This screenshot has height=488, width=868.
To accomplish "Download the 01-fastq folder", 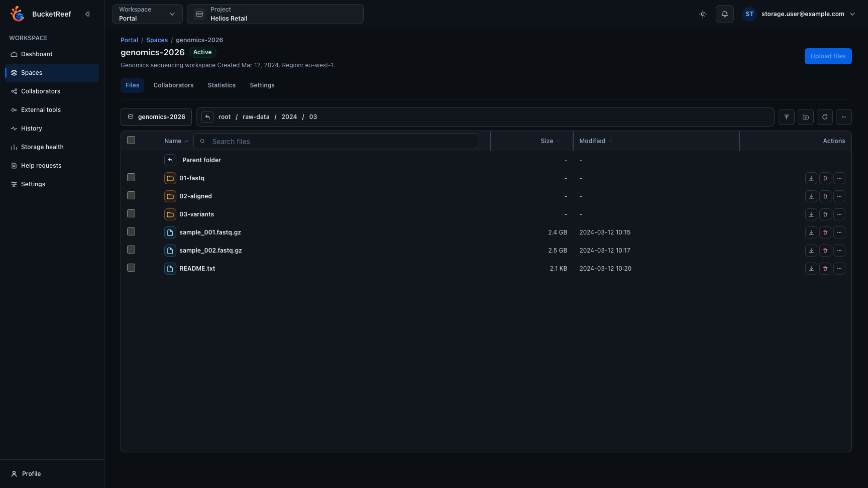I will click(811, 178).
